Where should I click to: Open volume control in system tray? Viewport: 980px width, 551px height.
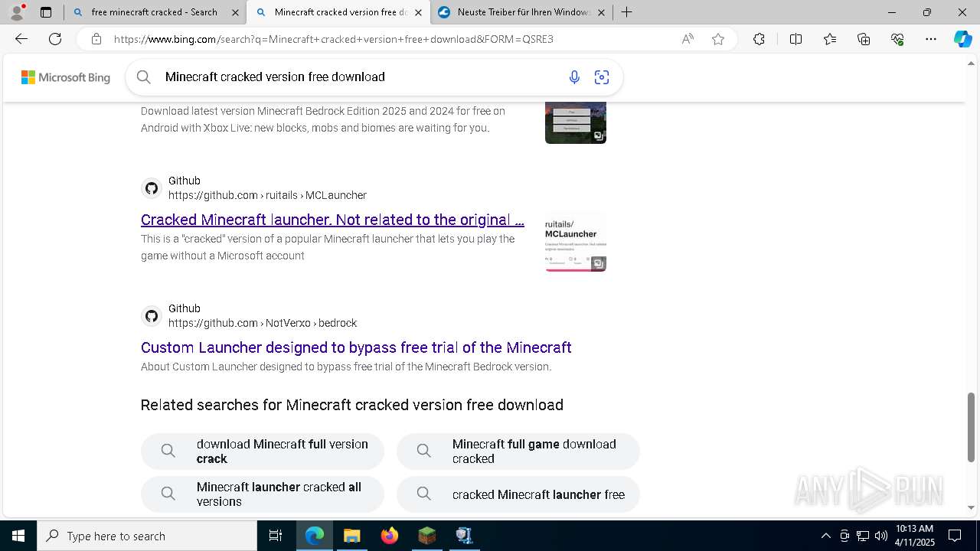[x=881, y=536]
